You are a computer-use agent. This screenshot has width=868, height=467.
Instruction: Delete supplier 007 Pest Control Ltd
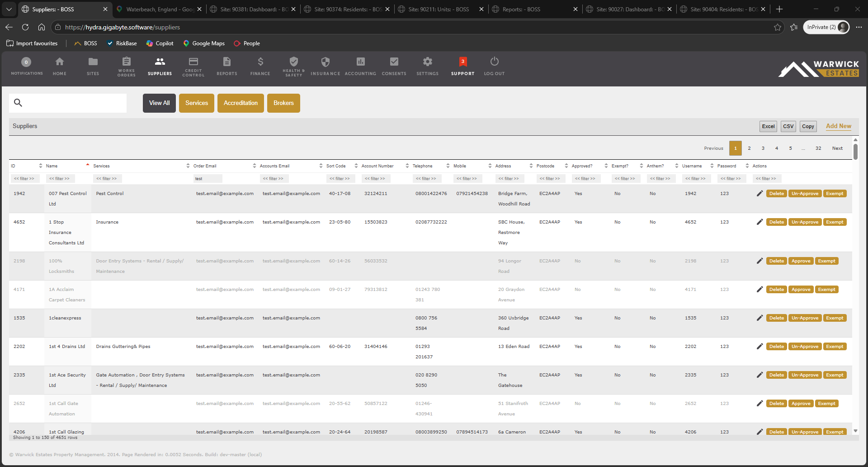click(776, 193)
